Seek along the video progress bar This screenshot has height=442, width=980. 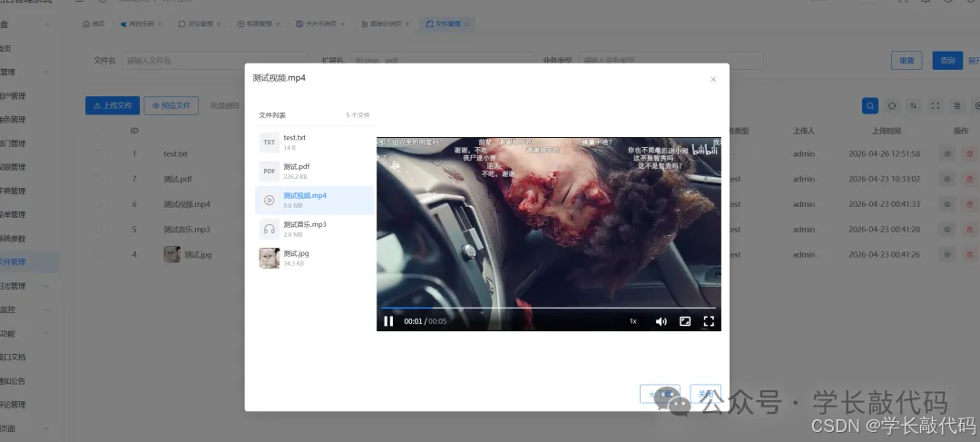click(549, 308)
